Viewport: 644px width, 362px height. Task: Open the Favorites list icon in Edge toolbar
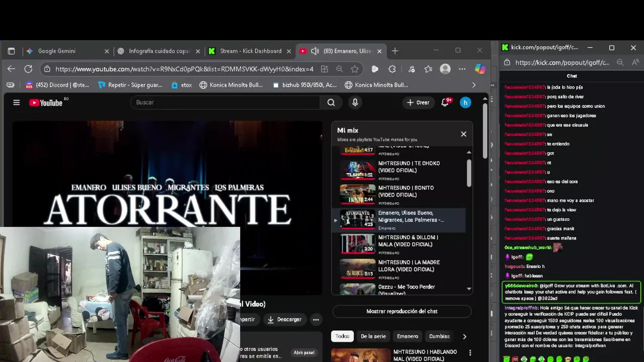pos(428,69)
